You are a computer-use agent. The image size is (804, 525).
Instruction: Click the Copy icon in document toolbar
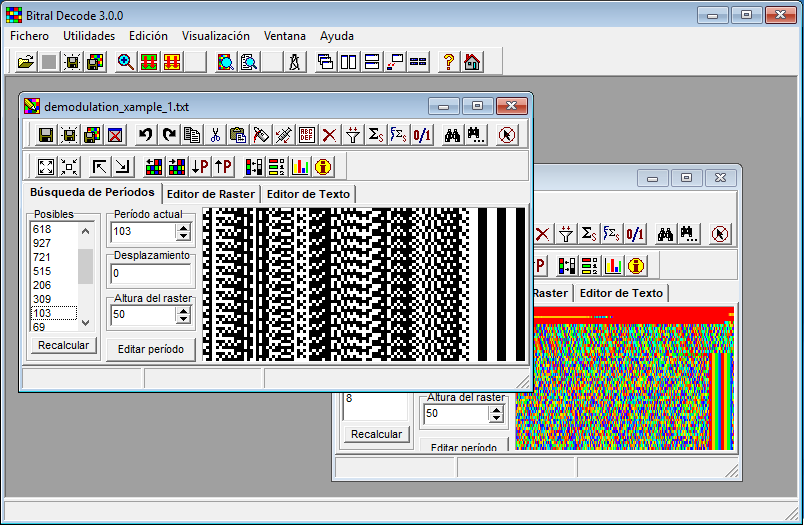[192, 135]
